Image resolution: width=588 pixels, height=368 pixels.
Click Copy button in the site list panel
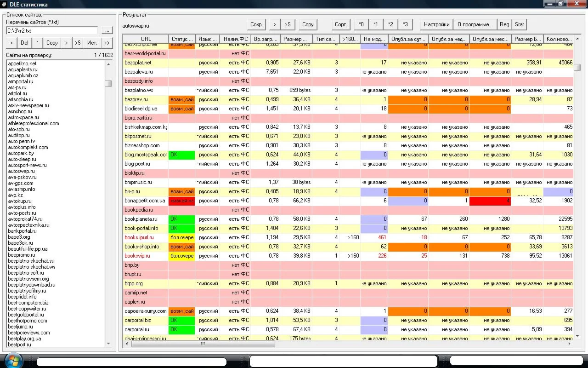pyautogui.click(x=52, y=43)
